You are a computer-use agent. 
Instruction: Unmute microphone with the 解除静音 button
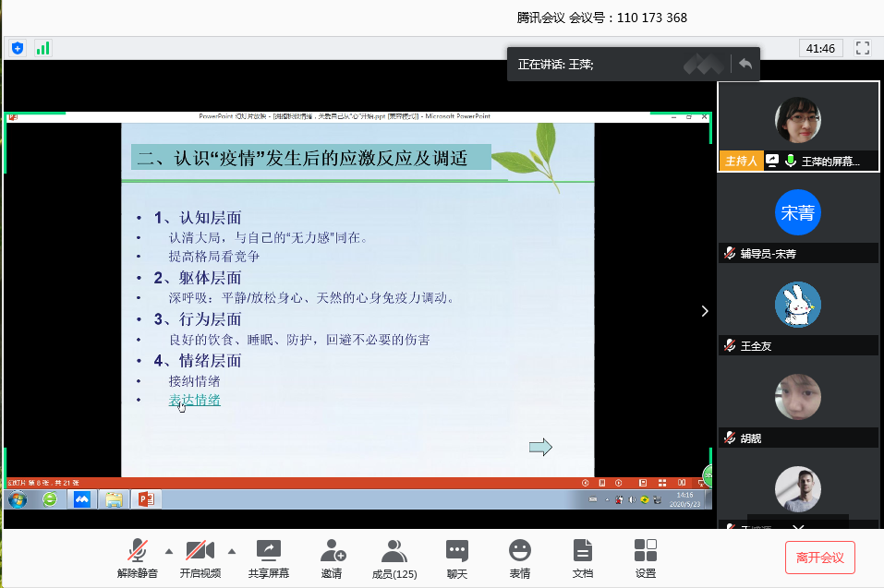pyautogui.click(x=138, y=552)
